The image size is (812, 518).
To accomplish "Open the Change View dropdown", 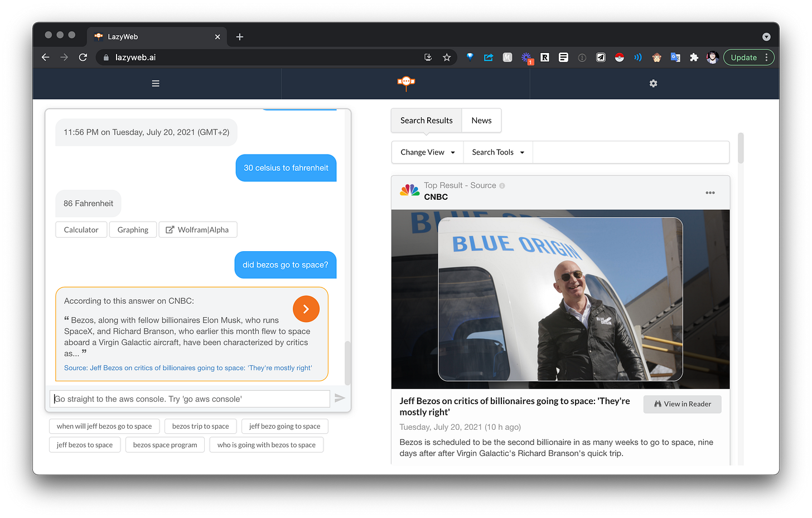I will 428,152.
